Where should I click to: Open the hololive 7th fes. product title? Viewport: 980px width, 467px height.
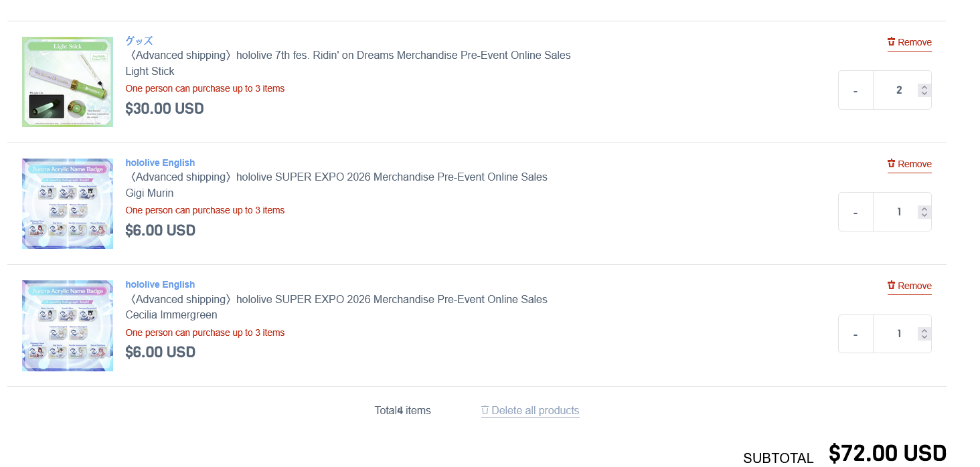(x=348, y=55)
